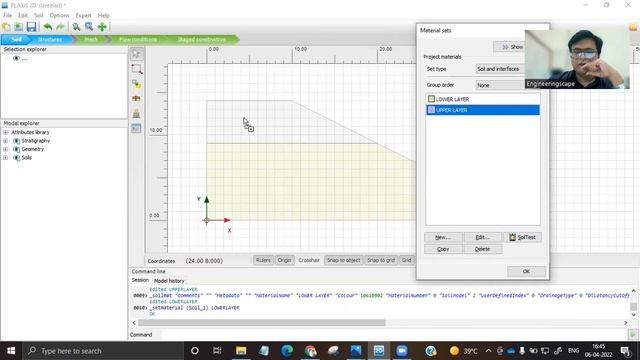Click the Zoom in magnifier icon
640x360 pixels.
(76, 27)
